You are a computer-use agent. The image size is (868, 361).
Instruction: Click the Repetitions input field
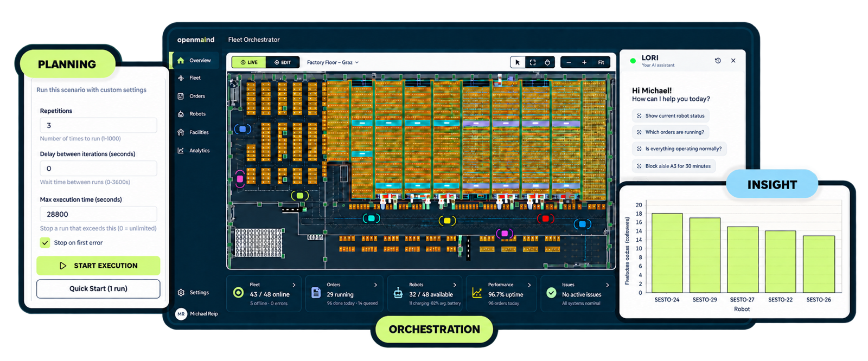click(x=98, y=125)
